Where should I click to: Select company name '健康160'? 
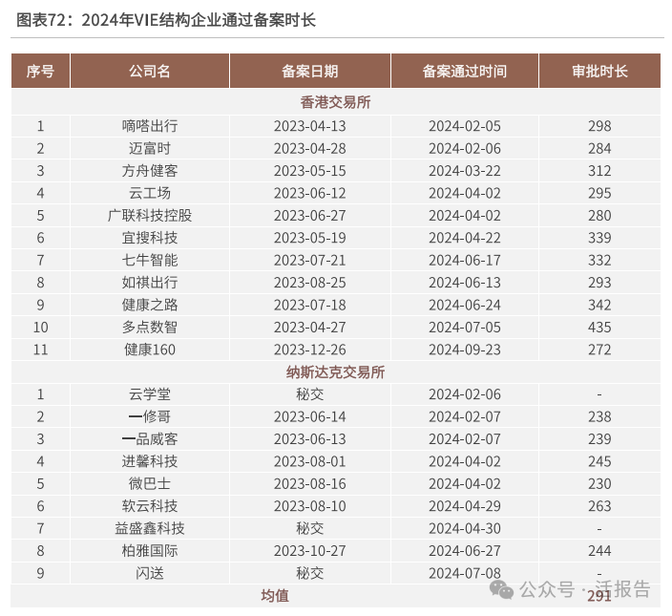pyautogui.click(x=150, y=350)
